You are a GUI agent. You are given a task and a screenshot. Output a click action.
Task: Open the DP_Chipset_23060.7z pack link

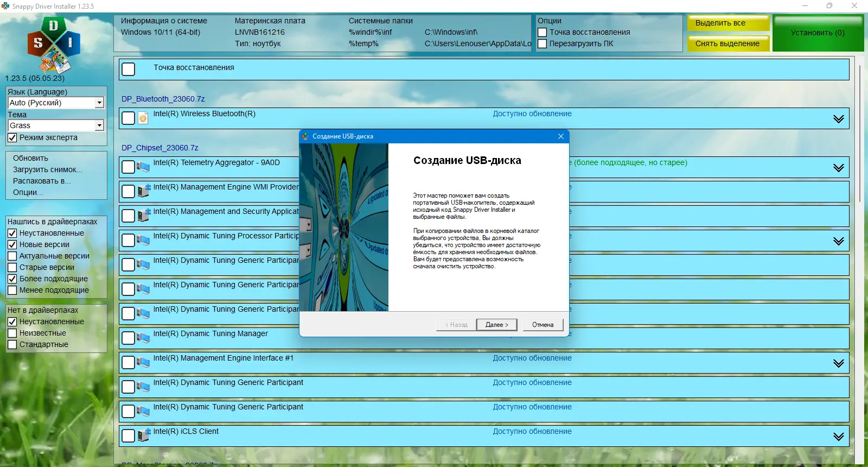tap(160, 148)
